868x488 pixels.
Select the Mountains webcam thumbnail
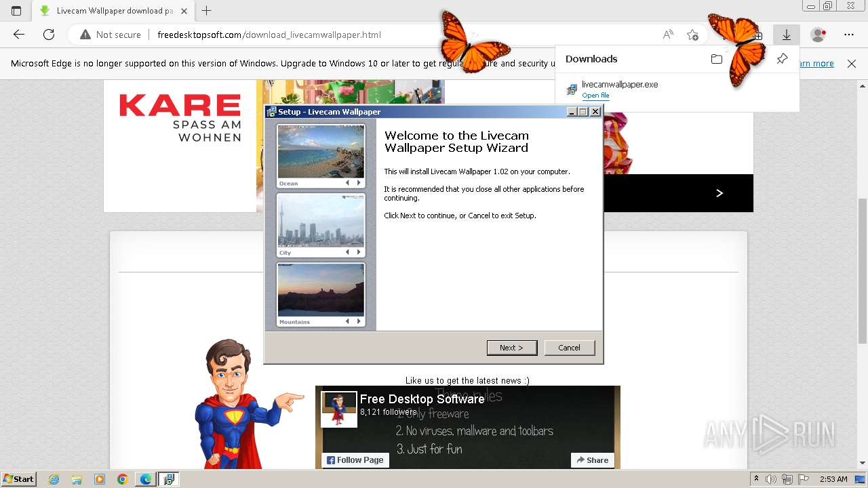tap(321, 290)
